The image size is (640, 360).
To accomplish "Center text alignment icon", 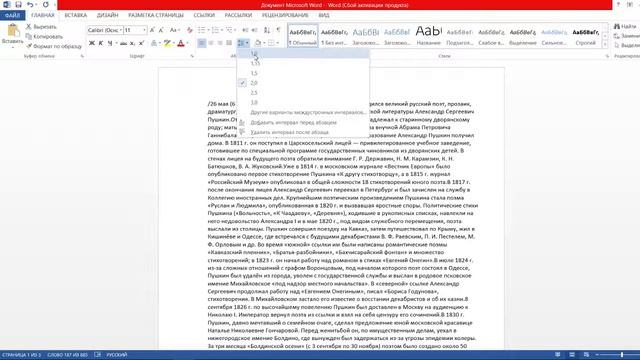I will point(211,43).
